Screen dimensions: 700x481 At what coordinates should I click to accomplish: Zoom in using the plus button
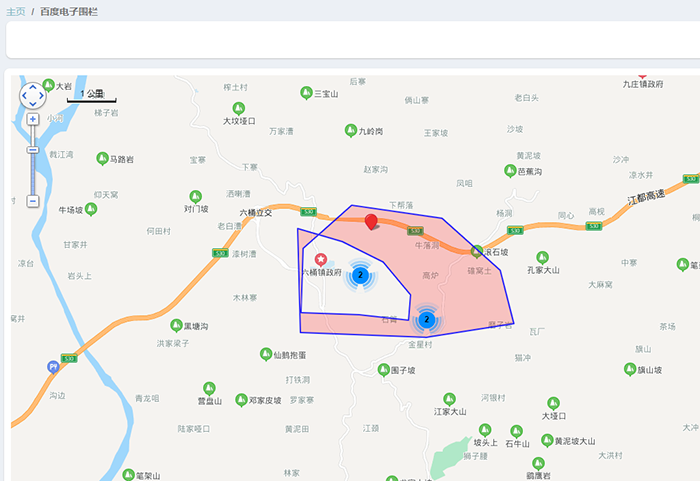pos(32,119)
